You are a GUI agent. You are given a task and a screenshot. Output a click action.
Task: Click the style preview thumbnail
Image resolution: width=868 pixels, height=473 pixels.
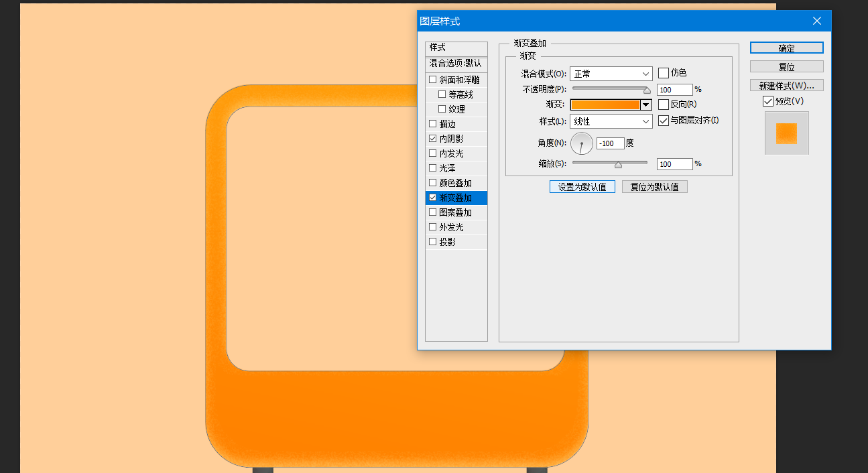787,133
